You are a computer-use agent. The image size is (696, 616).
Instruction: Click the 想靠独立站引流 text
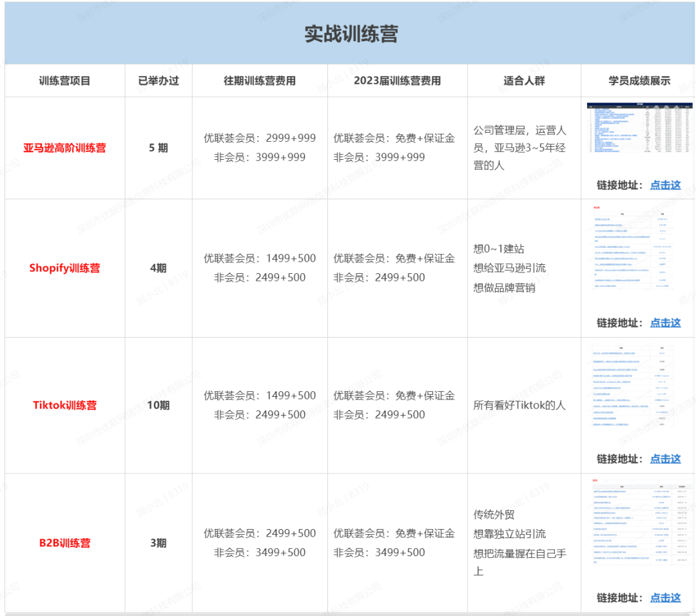coord(510,534)
